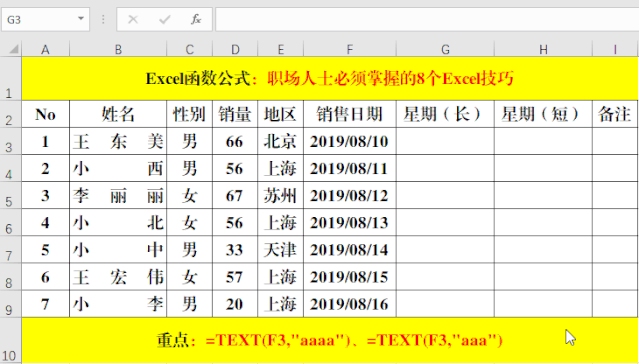
Task: Select row 9 header
Action: pyautogui.click(x=11, y=304)
